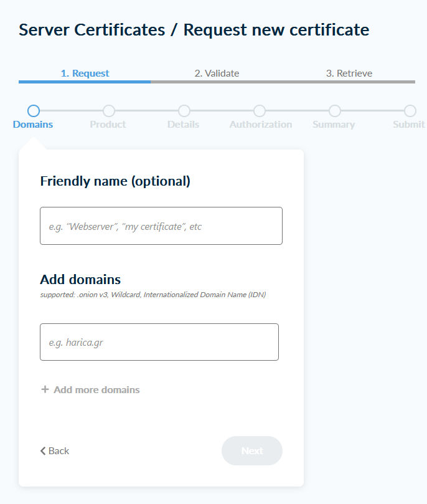Click the Product step label text
The width and height of the screenshot is (427, 504).
click(108, 125)
